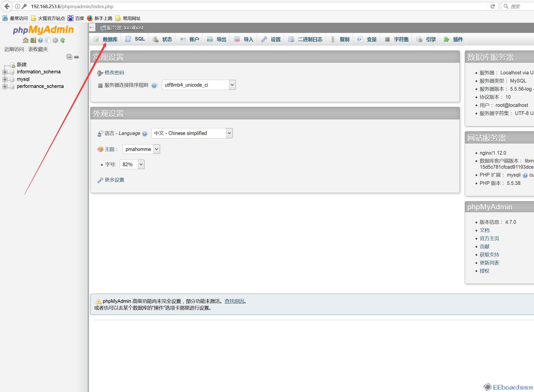Open the 贡献 link
Image resolution: width=534 pixels, height=392 pixels.
pos(484,246)
